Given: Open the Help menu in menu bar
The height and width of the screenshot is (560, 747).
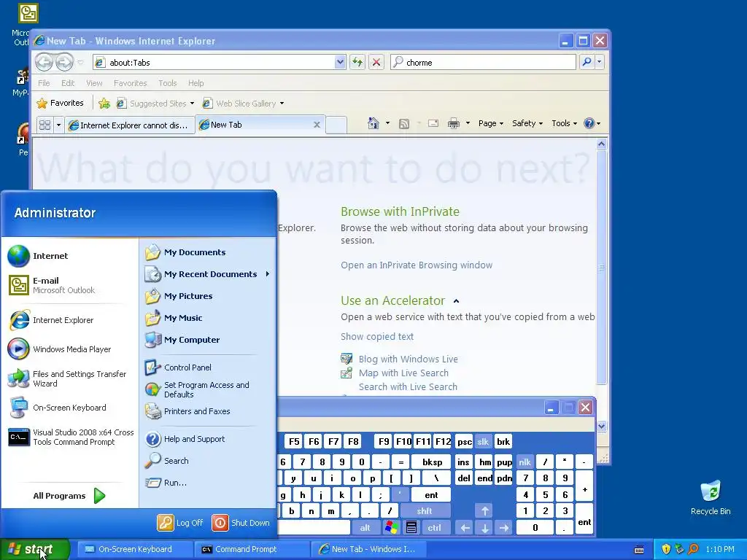Looking at the screenshot, I should [196, 83].
